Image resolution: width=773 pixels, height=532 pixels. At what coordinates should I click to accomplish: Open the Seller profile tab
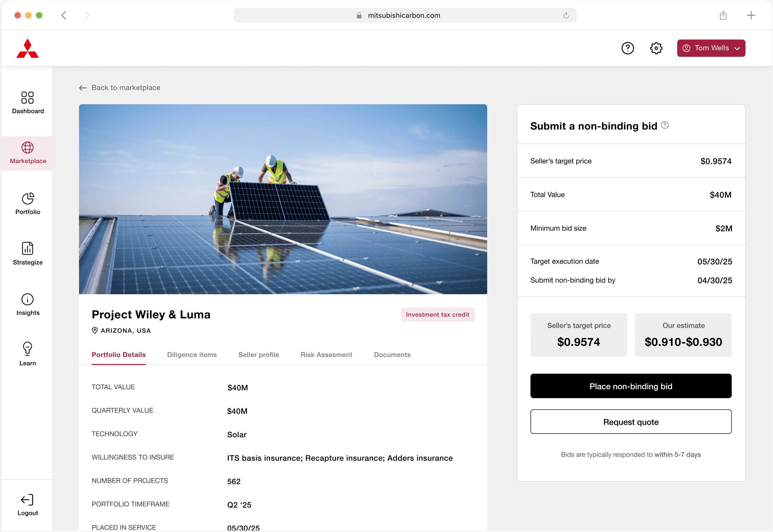(258, 355)
